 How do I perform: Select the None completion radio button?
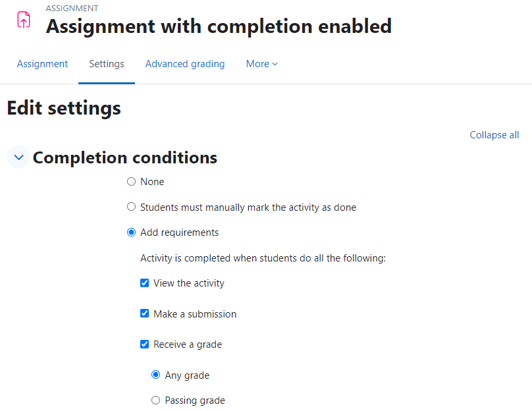click(131, 182)
